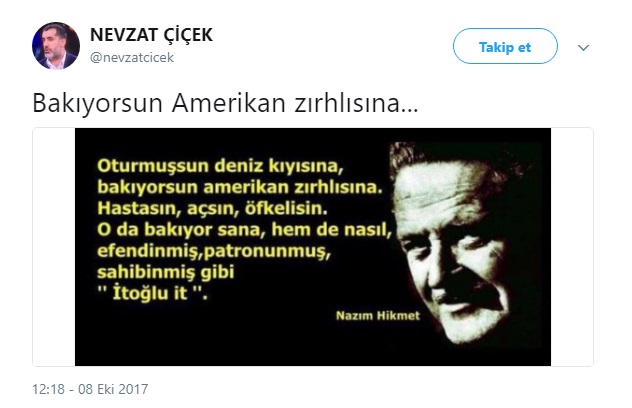Click the line sahibinmiş gibi in image
Screen dimensions: 632x408
(166, 272)
